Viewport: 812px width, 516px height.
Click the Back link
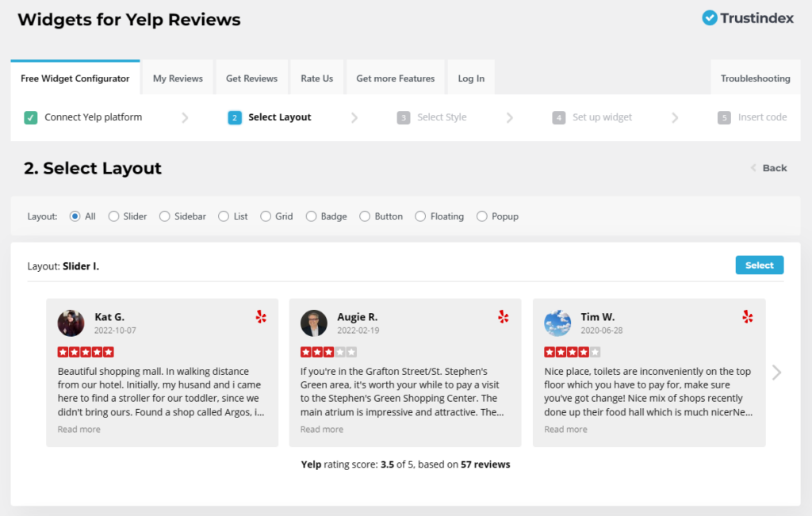775,168
